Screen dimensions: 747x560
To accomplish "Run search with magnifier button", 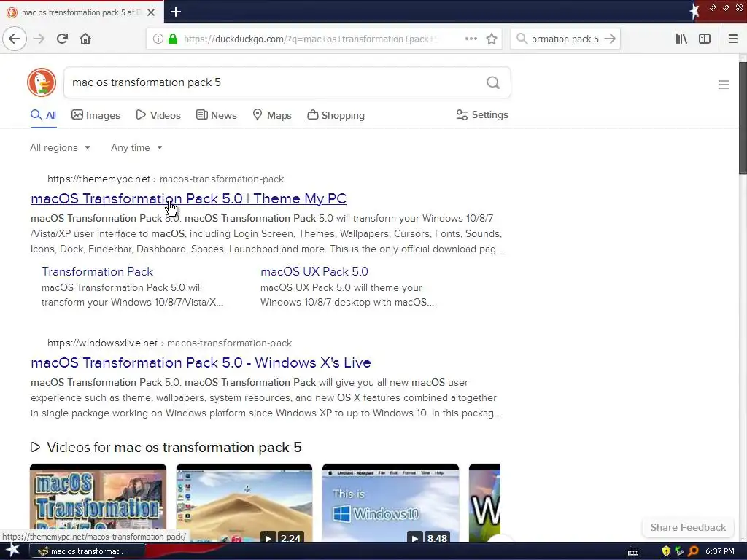I will (493, 83).
